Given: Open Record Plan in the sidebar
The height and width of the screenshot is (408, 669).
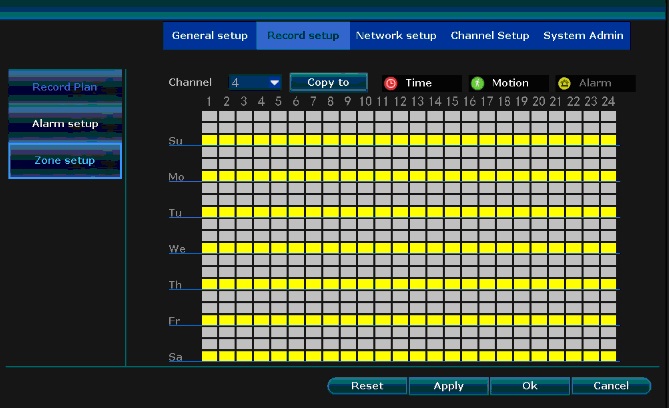Looking at the screenshot, I should 65,87.
